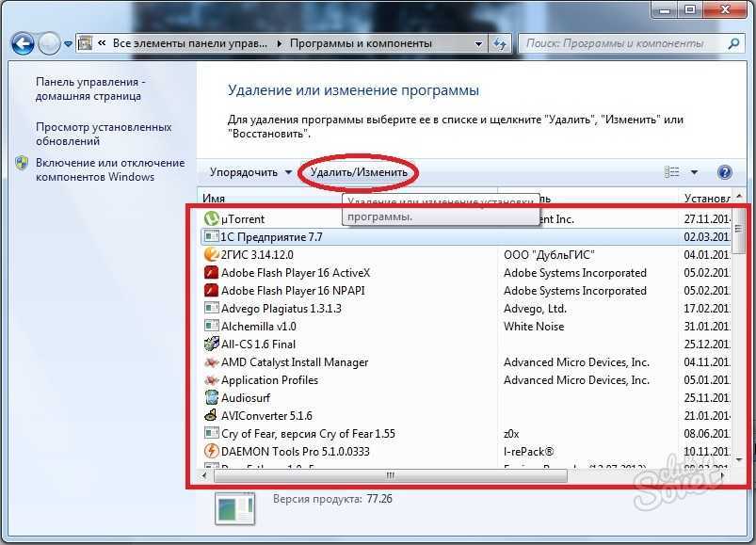Screen dimensions: 756x545
Task: Click the Flash Player 16 ActiveX red icon
Action: pos(211,273)
